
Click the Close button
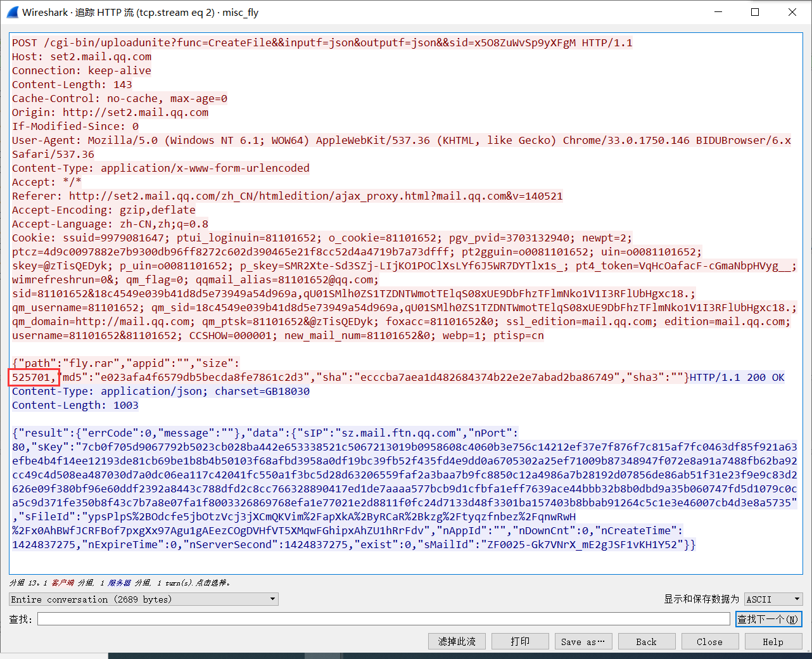click(x=710, y=641)
